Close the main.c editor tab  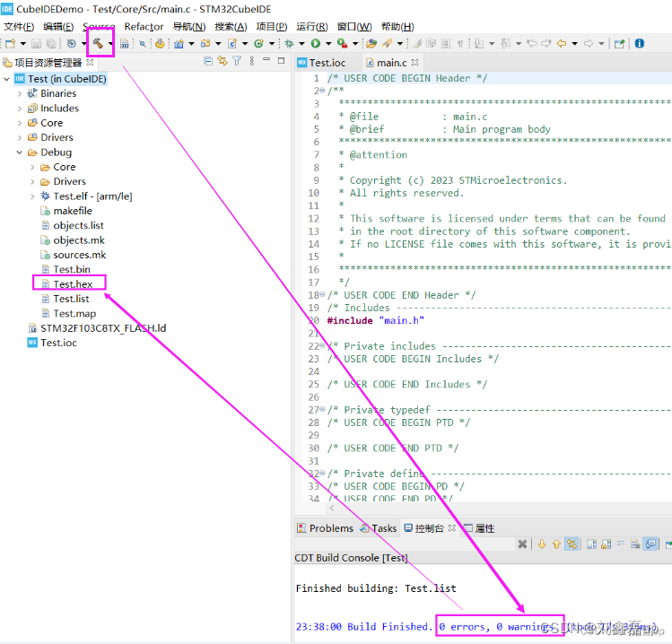point(415,63)
